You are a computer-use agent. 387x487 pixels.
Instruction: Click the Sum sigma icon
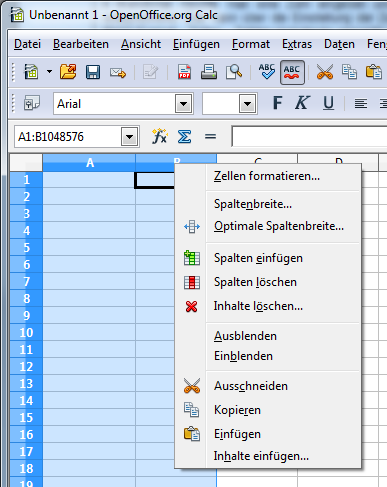tap(184, 136)
